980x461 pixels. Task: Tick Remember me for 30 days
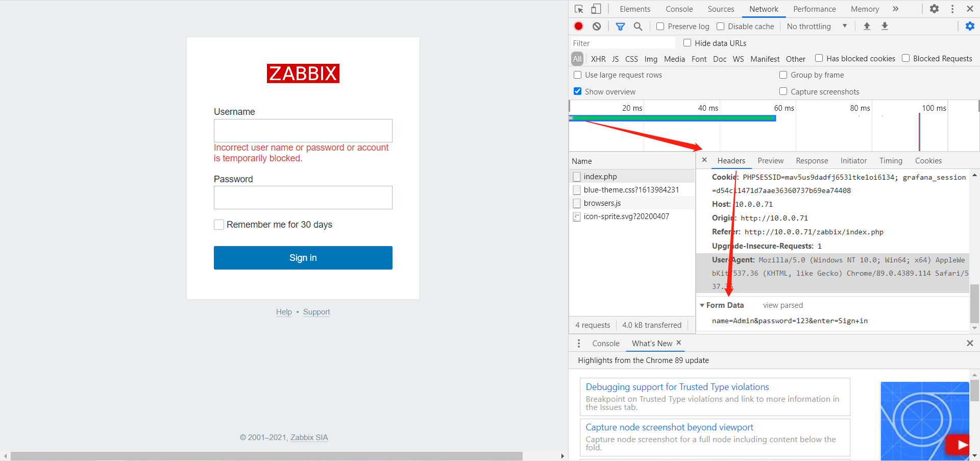tap(219, 225)
